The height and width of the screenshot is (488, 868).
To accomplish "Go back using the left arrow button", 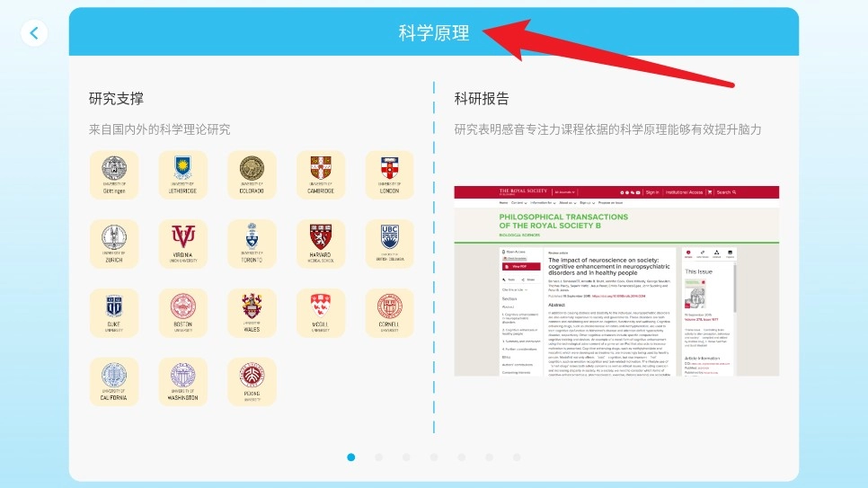I will pyautogui.click(x=34, y=33).
